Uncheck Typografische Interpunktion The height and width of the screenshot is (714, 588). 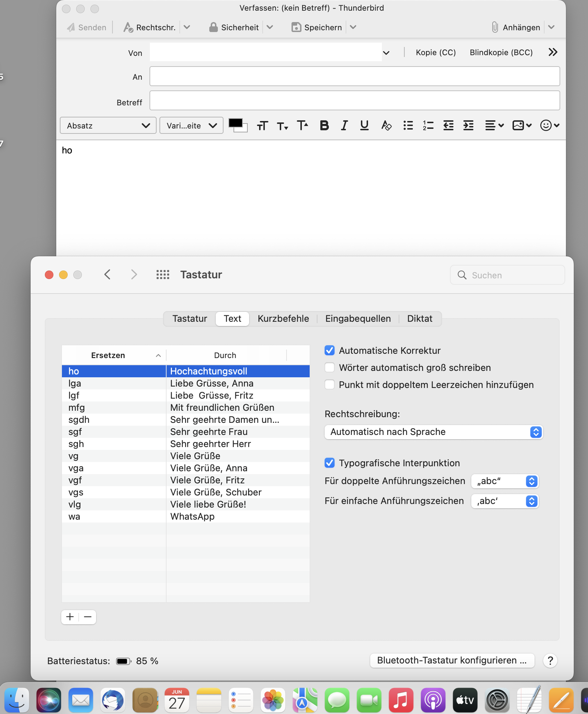[x=330, y=463]
